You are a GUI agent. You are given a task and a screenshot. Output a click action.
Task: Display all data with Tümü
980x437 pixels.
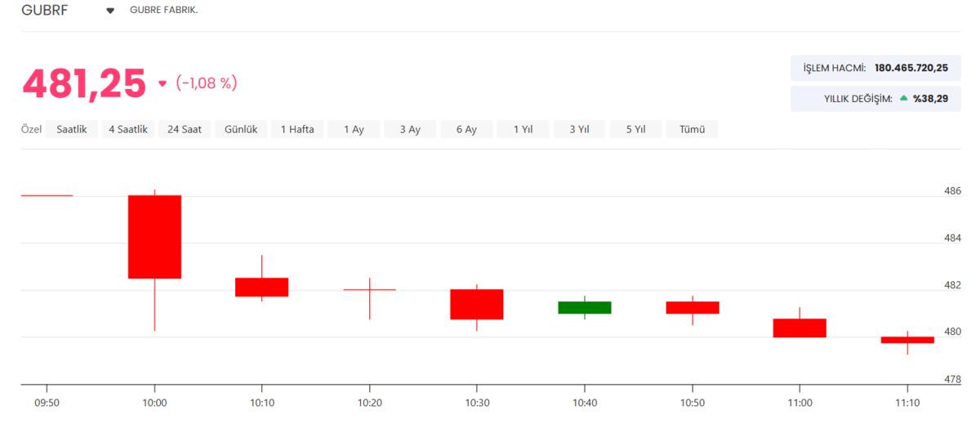coord(692,129)
